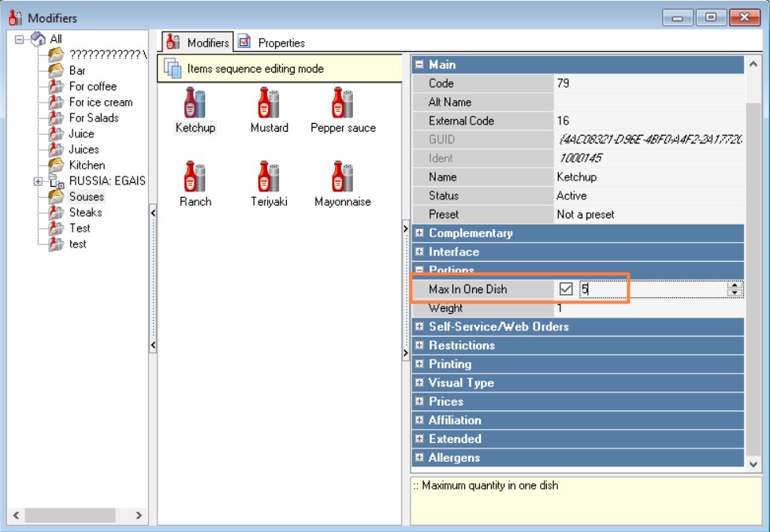Click the properties panel scroll down arrow
The width and height of the screenshot is (770, 532).
pos(753,464)
